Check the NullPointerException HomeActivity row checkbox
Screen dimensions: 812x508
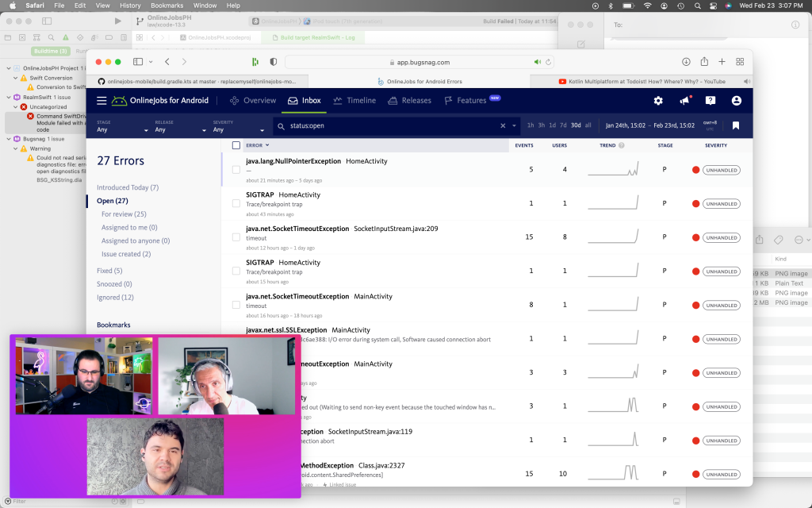pos(236,169)
